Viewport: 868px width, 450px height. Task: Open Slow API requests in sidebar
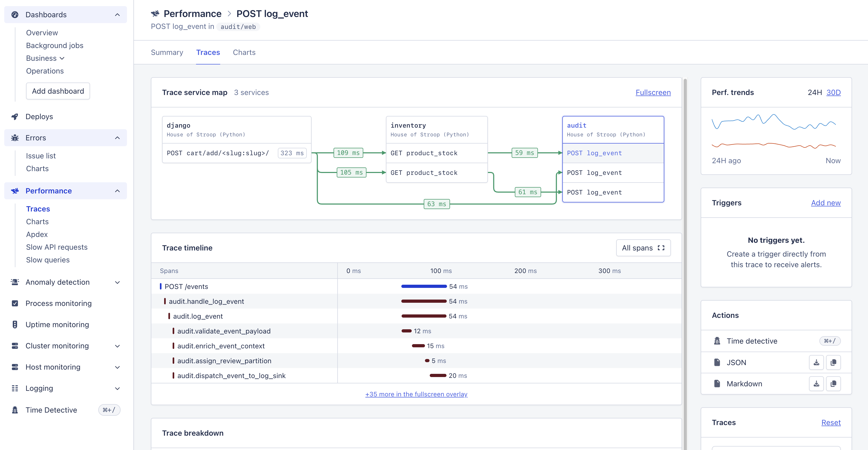point(57,247)
